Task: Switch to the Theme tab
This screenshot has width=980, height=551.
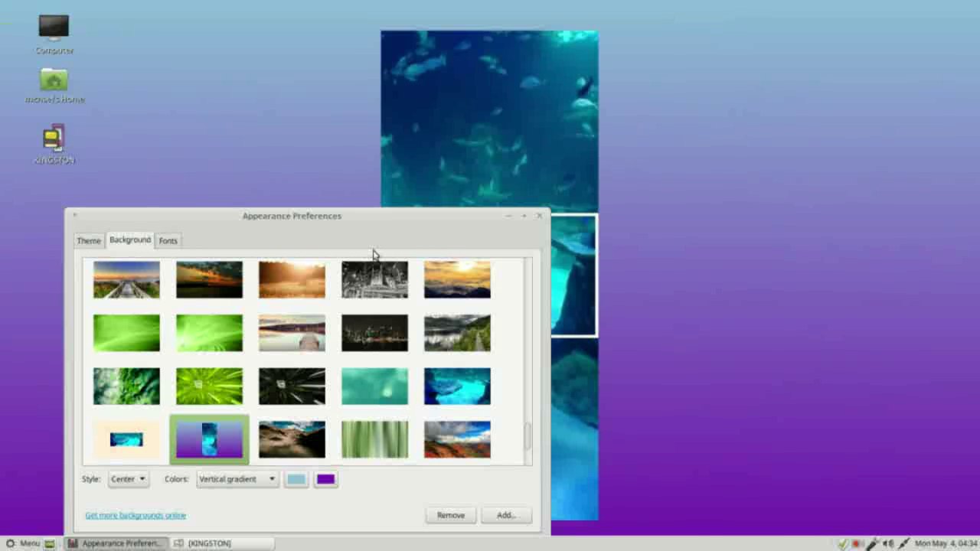Action: (x=89, y=240)
